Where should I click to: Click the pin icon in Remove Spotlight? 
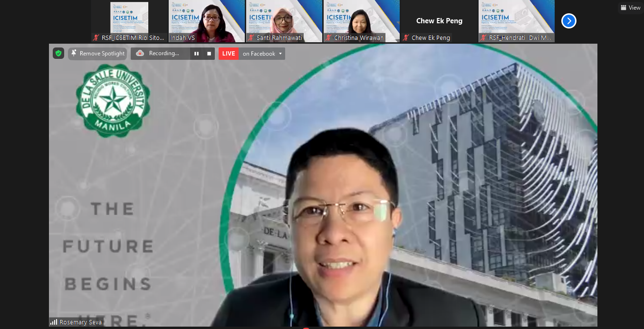coord(74,53)
